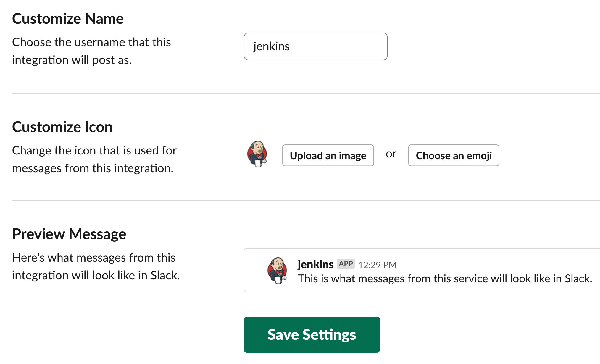Image resolution: width=600 pixels, height=364 pixels.
Task: Click the Preview Message heading
Action: pyautogui.click(x=69, y=234)
